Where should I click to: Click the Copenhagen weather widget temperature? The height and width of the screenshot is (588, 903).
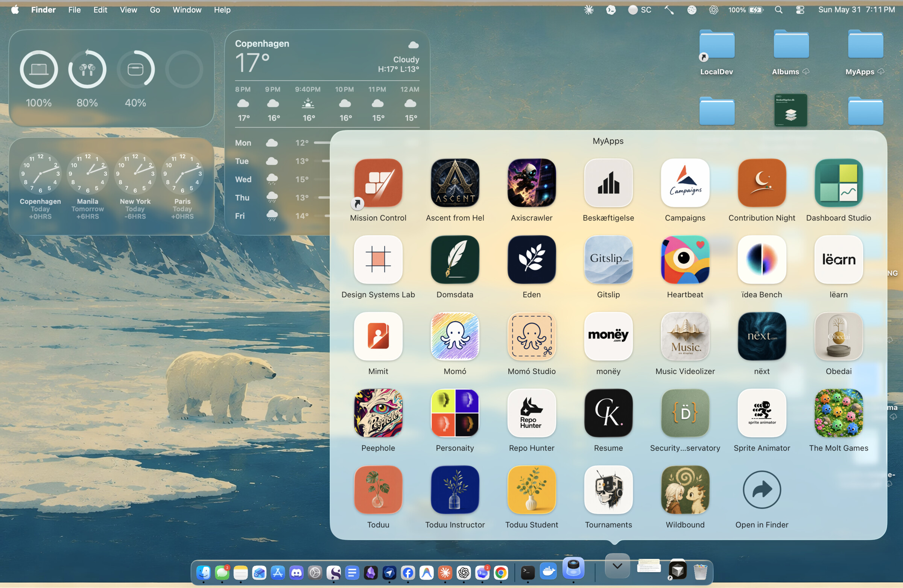click(x=252, y=62)
